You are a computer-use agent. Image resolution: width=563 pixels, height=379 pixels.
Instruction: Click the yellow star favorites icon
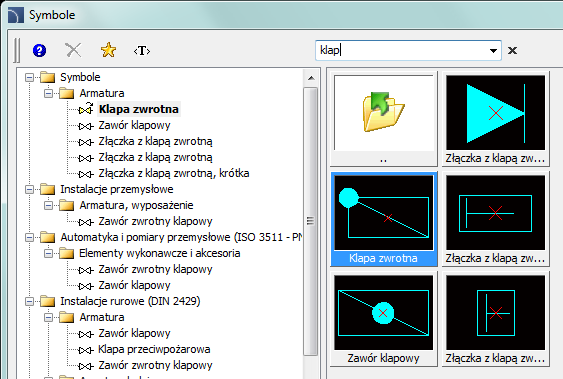tap(108, 50)
